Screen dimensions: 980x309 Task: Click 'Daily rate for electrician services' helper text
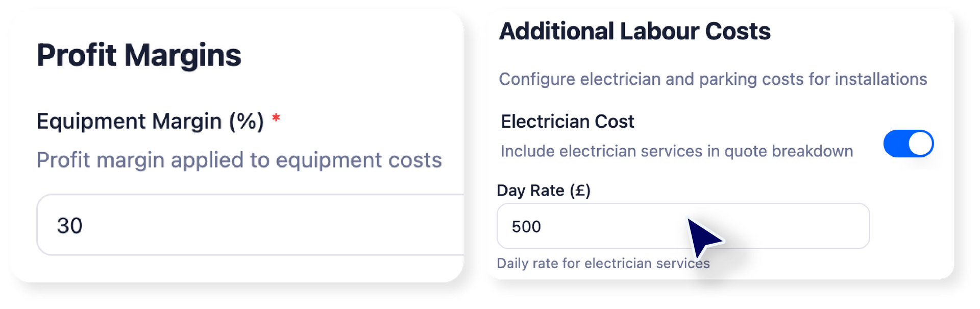603,264
